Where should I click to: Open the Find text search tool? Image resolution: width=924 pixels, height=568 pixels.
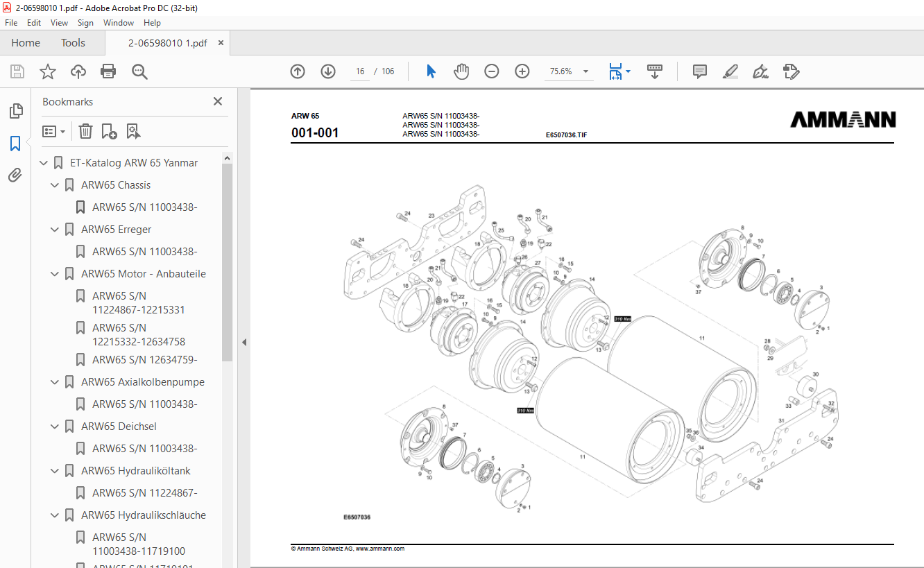[139, 71]
